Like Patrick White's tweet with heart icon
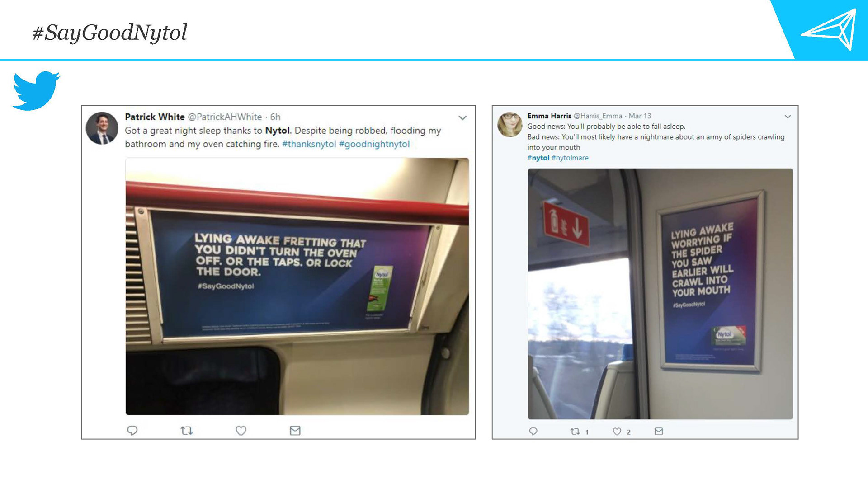The height and width of the screenshot is (488, 868). 241,431
